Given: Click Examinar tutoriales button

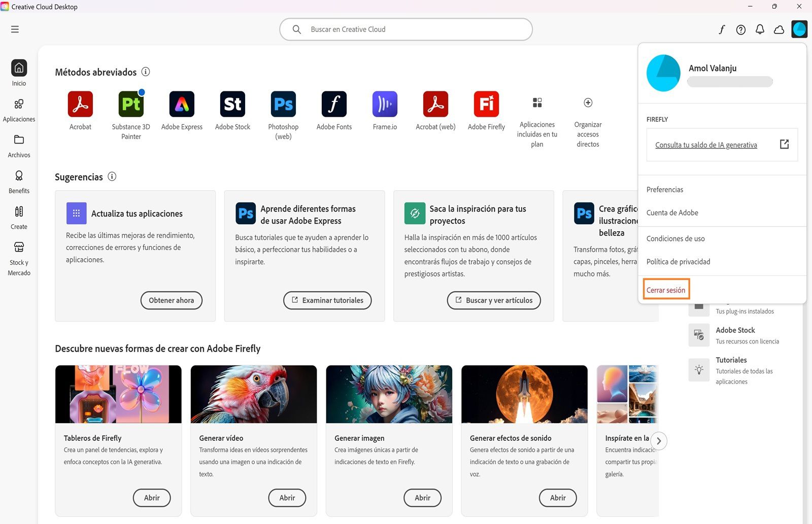Looking at the screenshot, I should point(327,300).
